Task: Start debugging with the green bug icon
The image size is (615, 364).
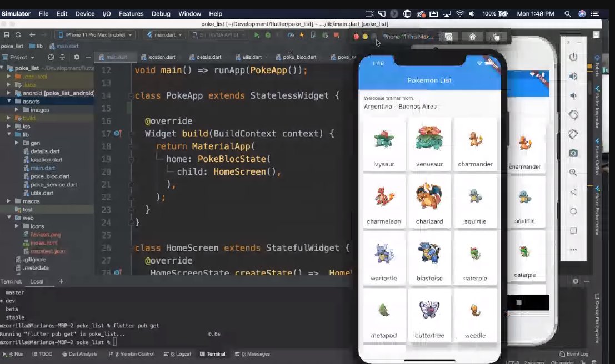Action: (268, 35)
